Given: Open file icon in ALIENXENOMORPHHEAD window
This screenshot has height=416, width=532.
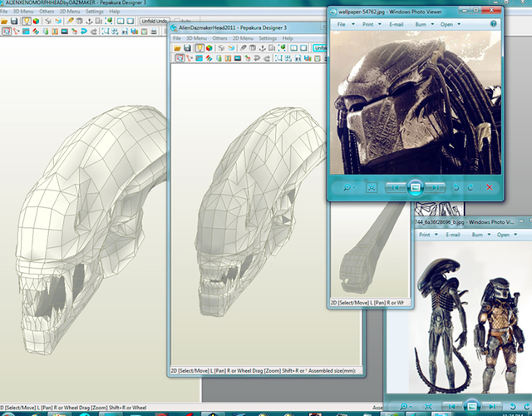Looking at the screenshot, I should (4, 21).
